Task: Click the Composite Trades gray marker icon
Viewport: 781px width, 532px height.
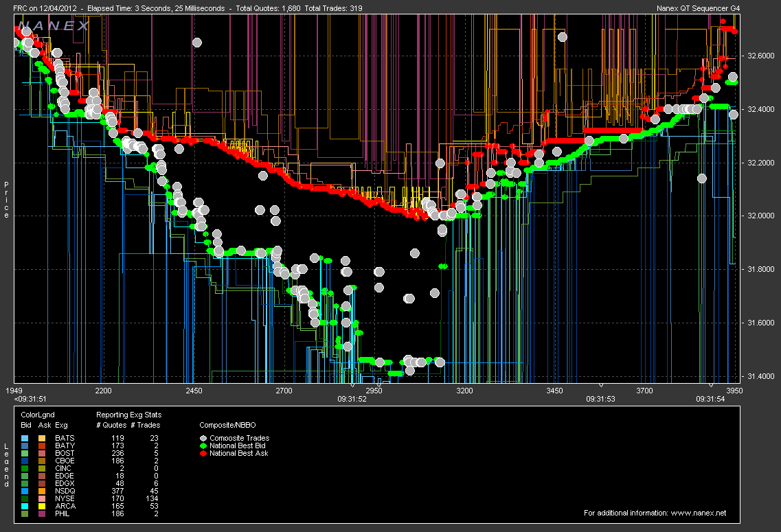Action: pos(203,438)
